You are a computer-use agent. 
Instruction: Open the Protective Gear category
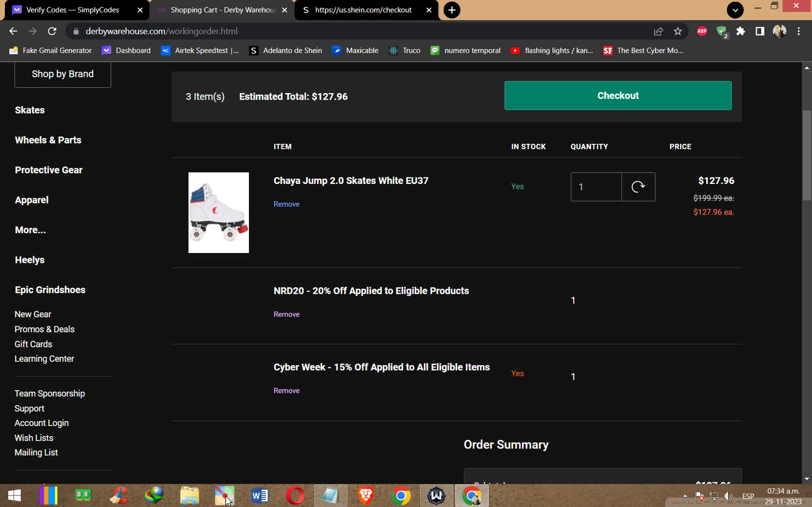49,170
